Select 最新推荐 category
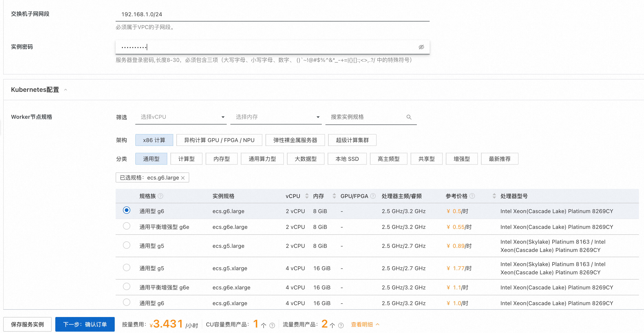 tap(500, 159)
